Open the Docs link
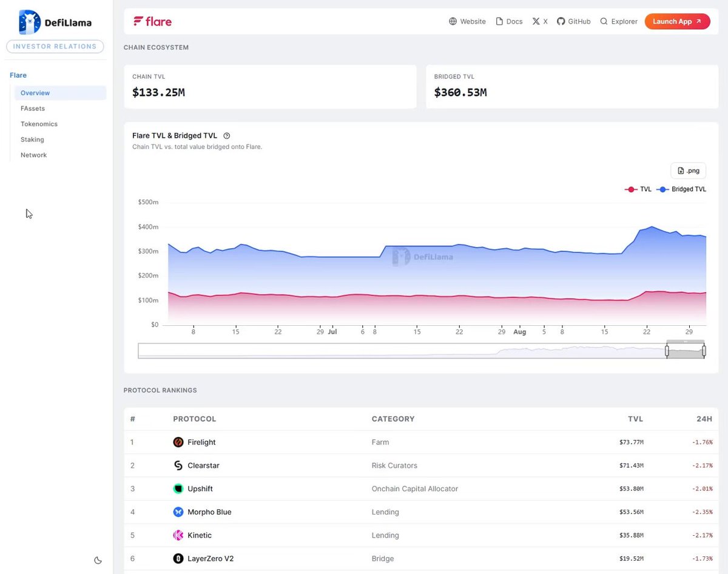The width and height of the screenshot is (728, 574). tap(509, 21)
